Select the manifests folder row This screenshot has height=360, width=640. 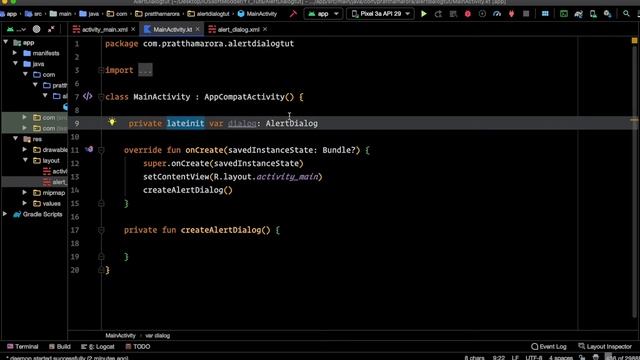34,53
